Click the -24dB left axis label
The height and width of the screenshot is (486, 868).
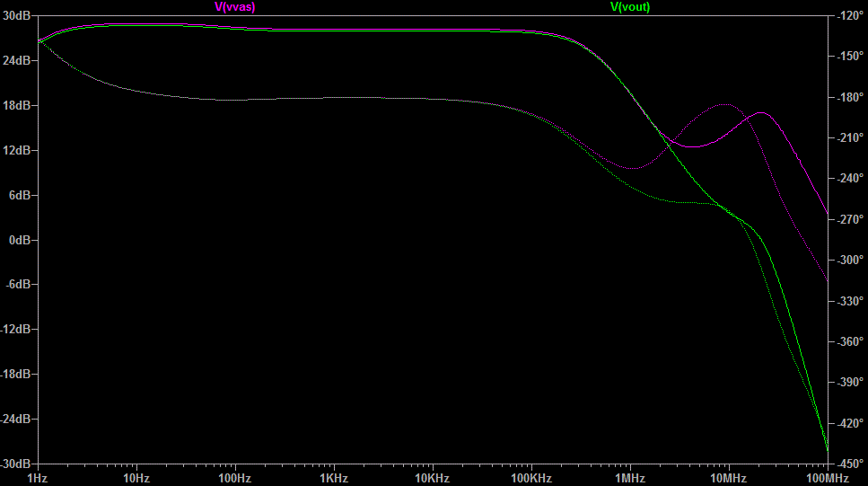15,419
